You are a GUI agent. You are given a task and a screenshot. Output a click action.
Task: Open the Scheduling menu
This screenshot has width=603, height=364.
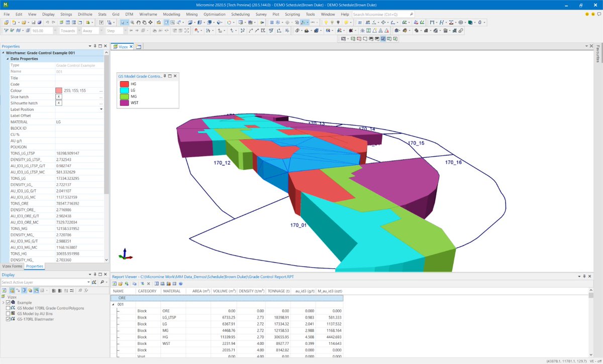coord(240,15)
